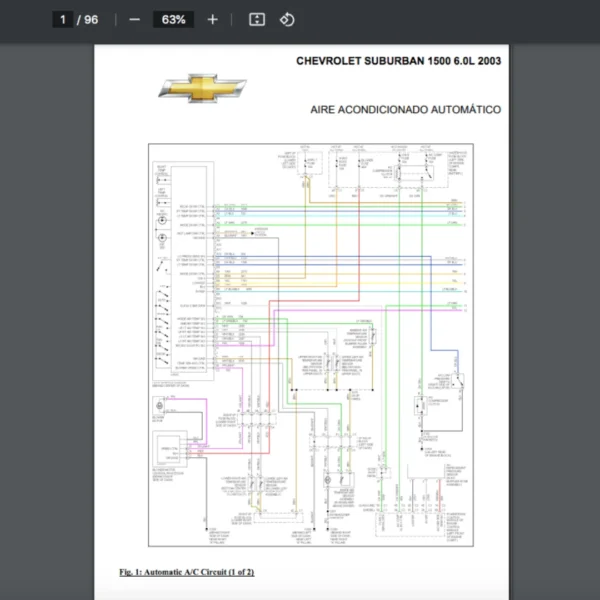The image size is (600, 600).
Task: Click the Fig. 1 Automatic A/C Circuit caption
Action: tap(187, 572)
